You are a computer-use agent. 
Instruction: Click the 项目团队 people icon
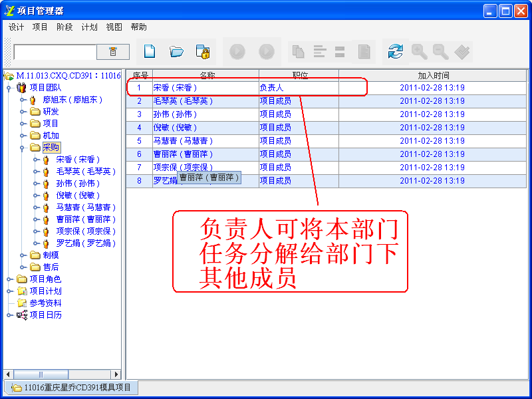coord(21,88)
